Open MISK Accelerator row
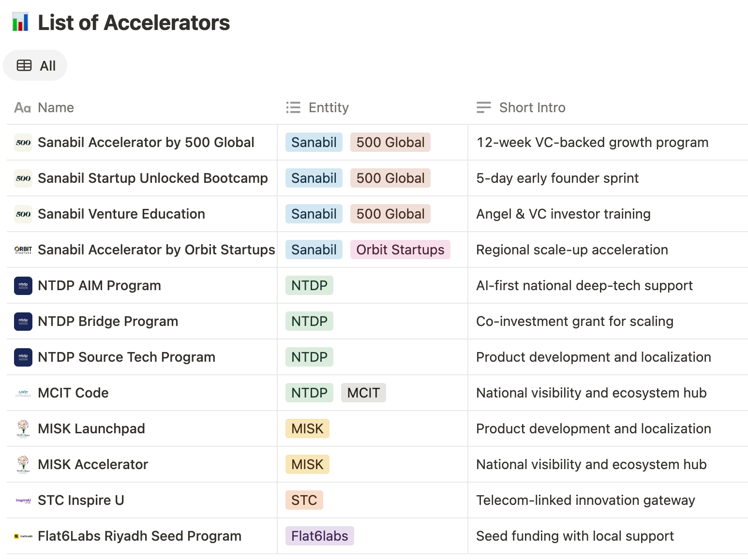Viewport: 748px width, 560px height. [93, 465]
